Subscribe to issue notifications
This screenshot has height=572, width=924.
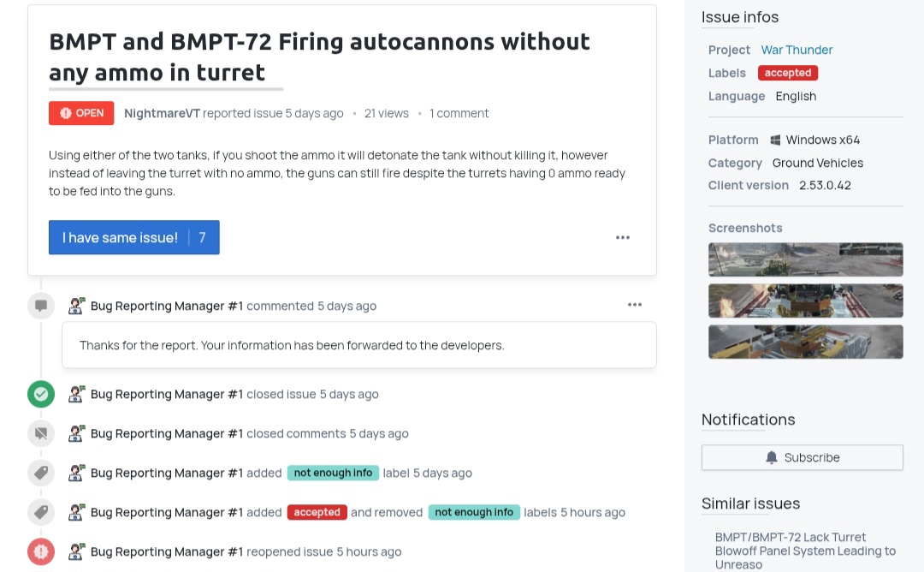802,457
